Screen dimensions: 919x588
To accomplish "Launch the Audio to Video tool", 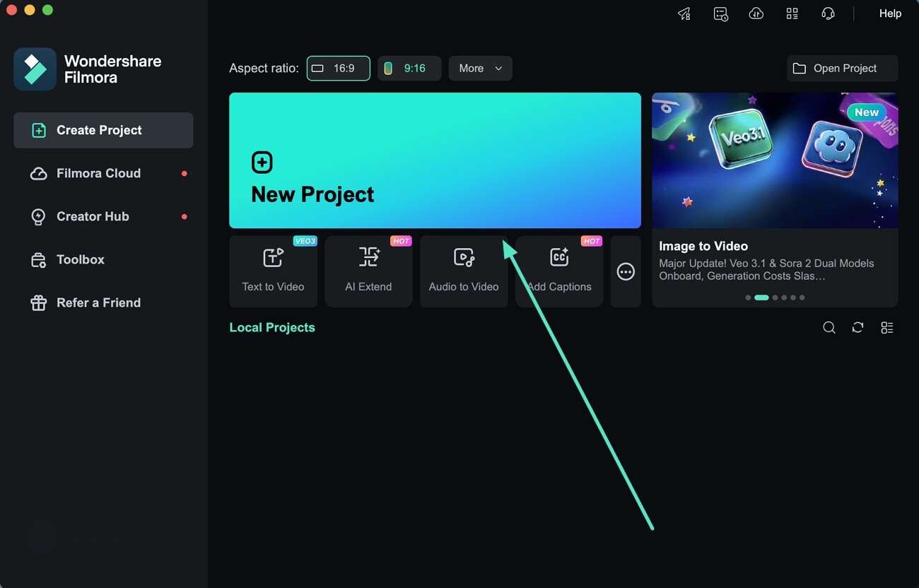I will coord(464,271).
